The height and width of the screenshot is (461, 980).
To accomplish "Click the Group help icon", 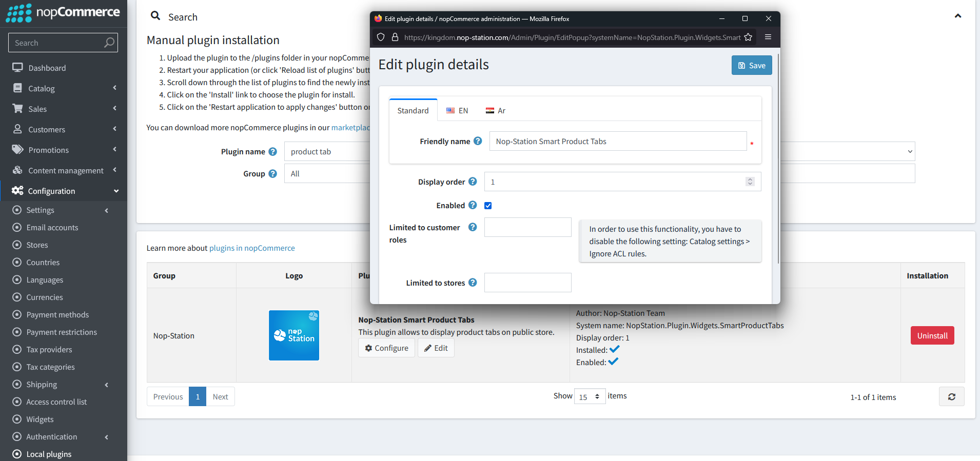I will click(272, 174).
